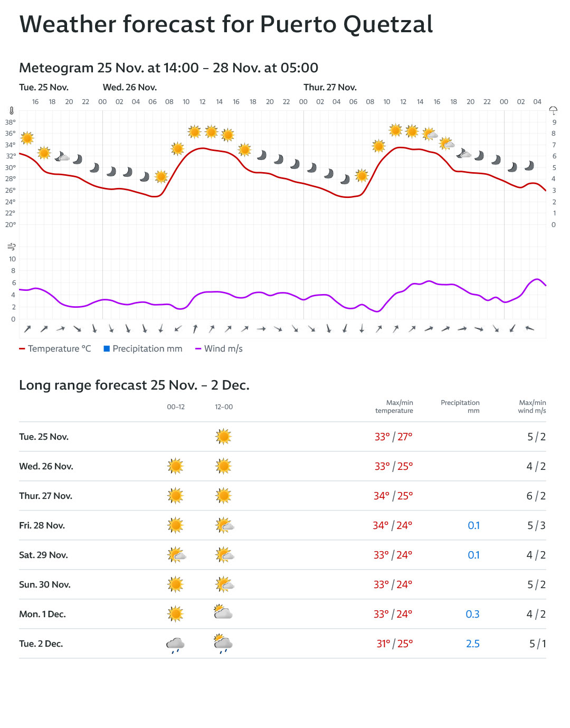The image size is (570, 728).
Task: Click the sun icon in the Tue. 25 Nov. table row
Action: tap(223, 437)
